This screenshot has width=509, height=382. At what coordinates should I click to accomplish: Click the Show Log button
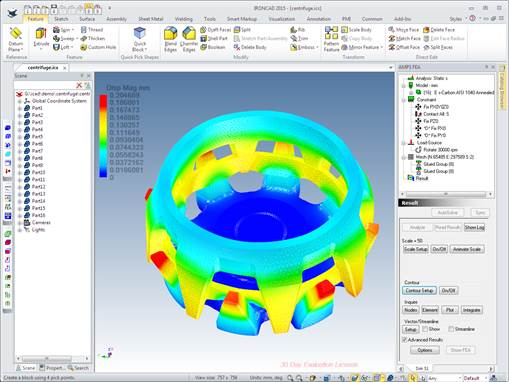(474, 227)
